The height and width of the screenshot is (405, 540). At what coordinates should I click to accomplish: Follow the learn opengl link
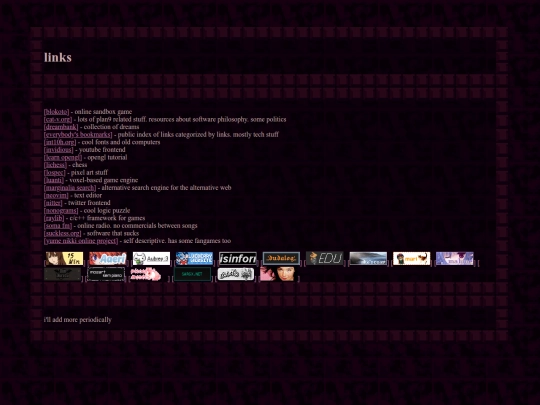[63, 157]
